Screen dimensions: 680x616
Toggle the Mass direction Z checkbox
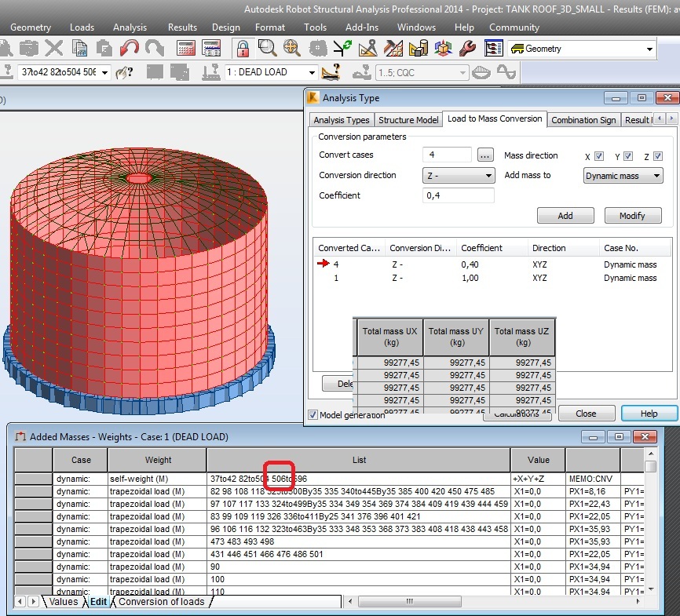(656, 155)
